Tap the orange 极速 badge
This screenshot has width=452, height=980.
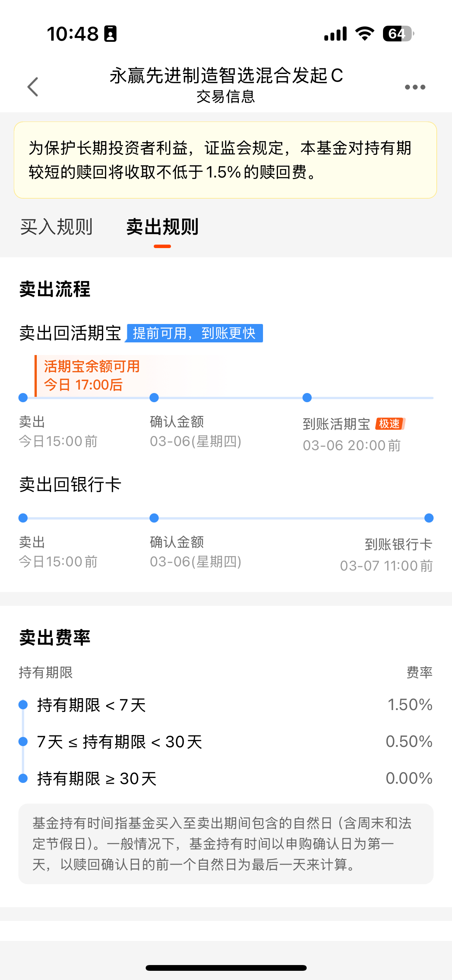click(390, 424)
